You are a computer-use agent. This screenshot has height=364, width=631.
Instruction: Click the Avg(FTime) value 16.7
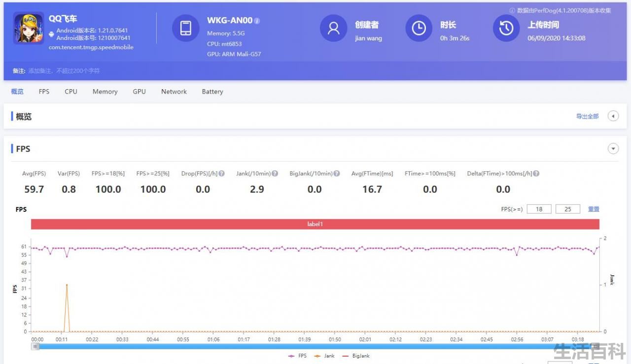tap(372, 190)
